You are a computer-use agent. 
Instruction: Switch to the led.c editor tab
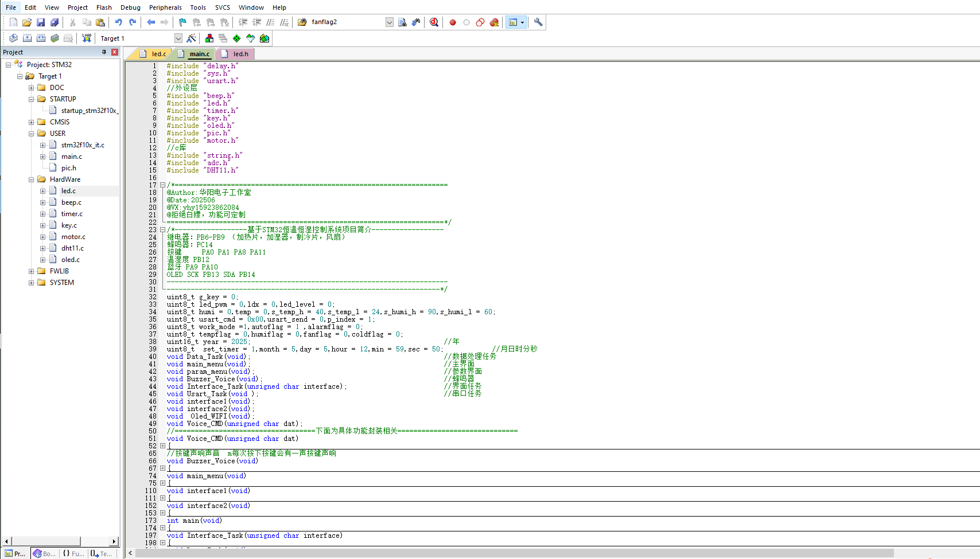pos(154,54)
